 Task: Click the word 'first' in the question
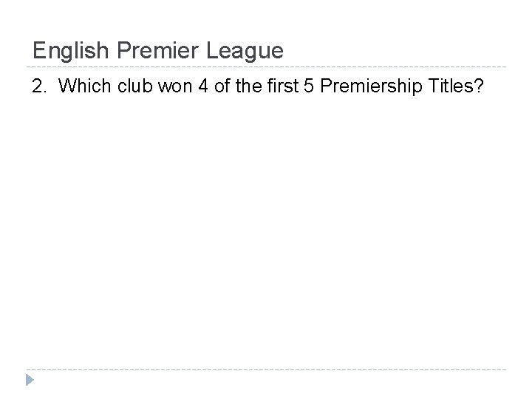[x=282, y=86]
